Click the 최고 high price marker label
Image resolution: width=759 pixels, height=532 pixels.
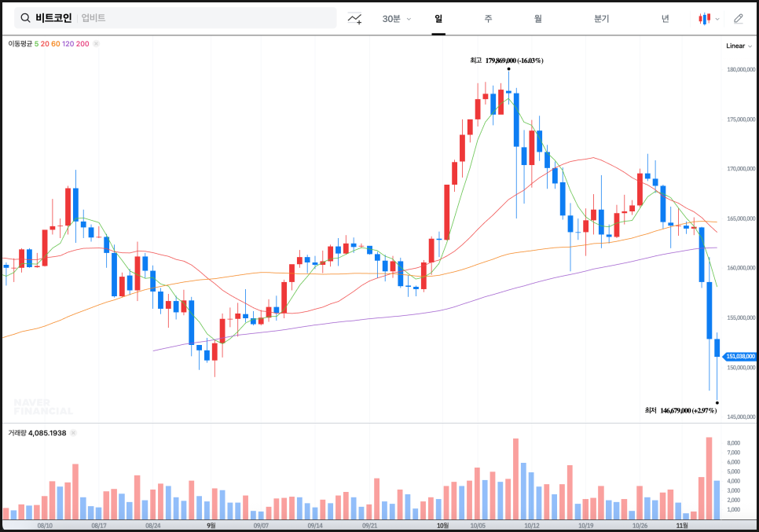point(507,60)
